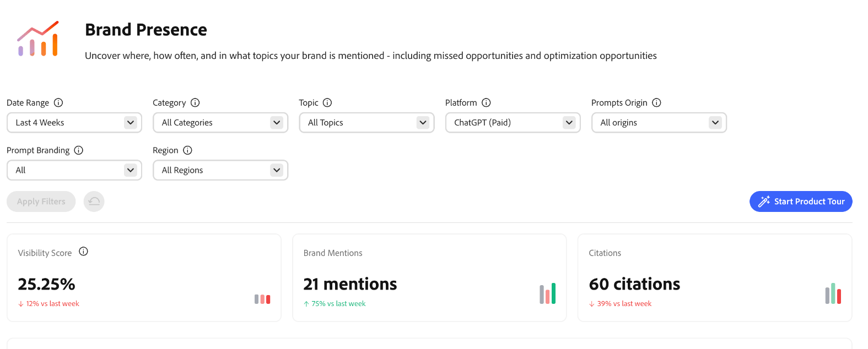Start the Product Tour
868x349 pixels.
point(801,201)
